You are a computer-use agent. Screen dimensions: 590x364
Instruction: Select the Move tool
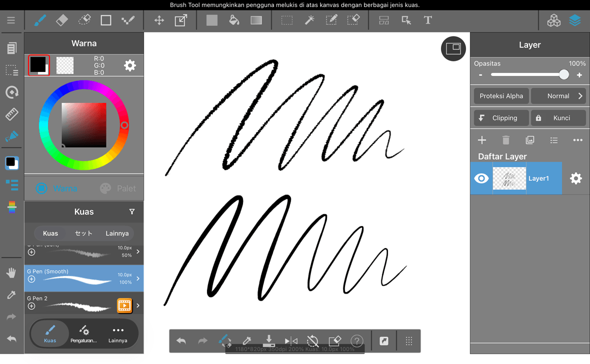(159, 20)
